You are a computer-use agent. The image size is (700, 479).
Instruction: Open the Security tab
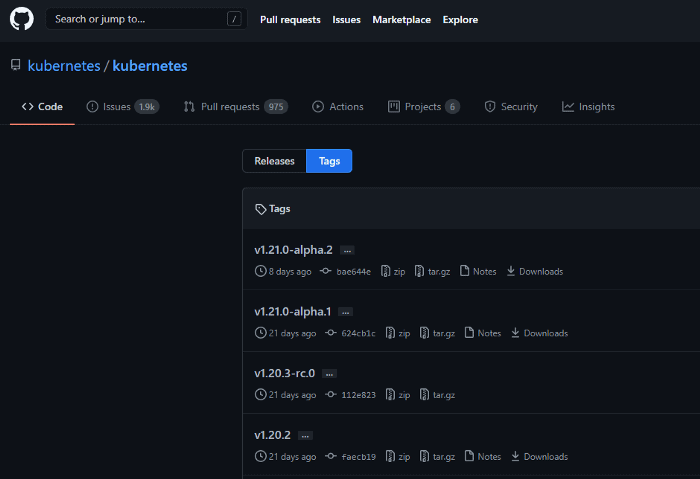click(x=511, y=107)
